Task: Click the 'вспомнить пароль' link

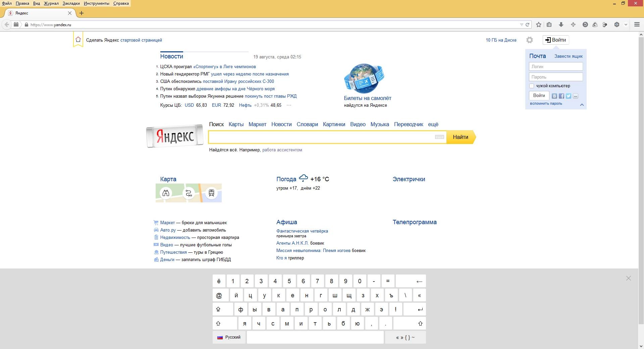Action: pos(546,103)
